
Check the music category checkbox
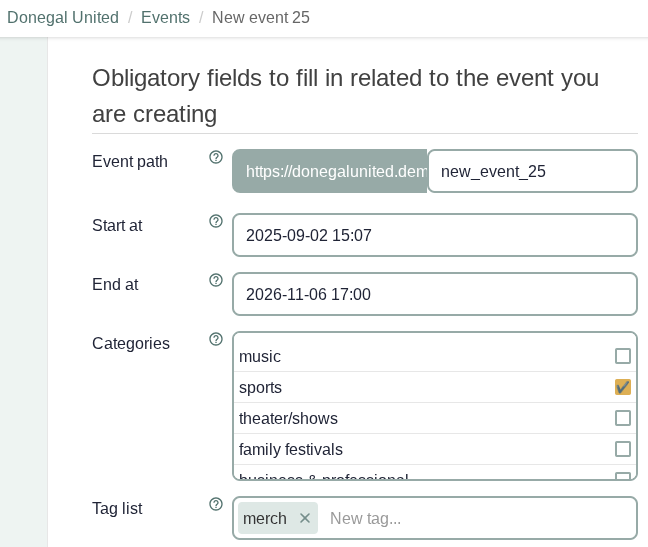pyautogui.click(x=623, y=356)
